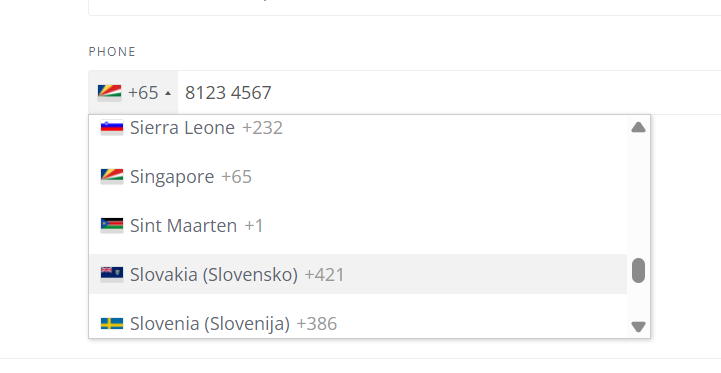721x373 pixels.
Task: Click the flag icon beside Slovakia (Slovensko)
Action: click(x=112, y=274)
